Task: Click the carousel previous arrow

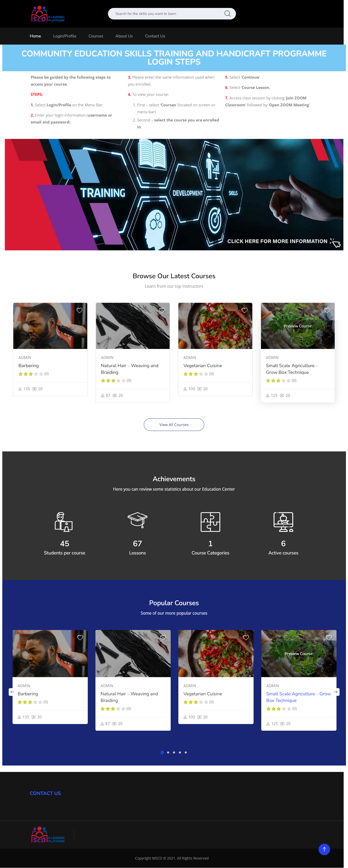Action: pyautogui.click(x=13, y=692)
